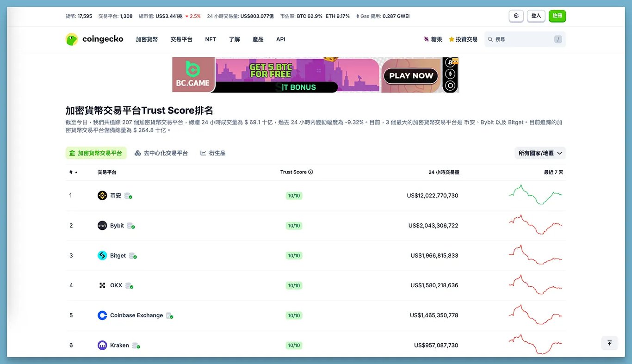Open the Bybit exchange link

click(117, 226)
